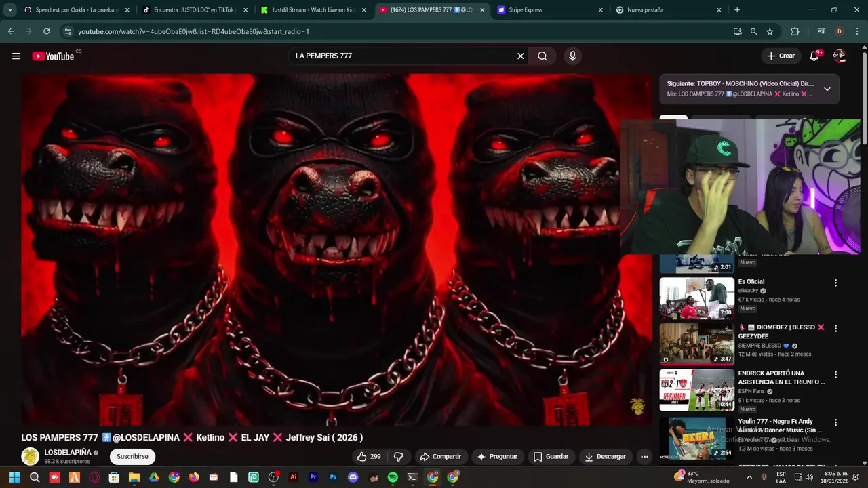Open Chrome extensions puzzle icon
The width and height of the screenshot is (868, 488).
point(795,31)
